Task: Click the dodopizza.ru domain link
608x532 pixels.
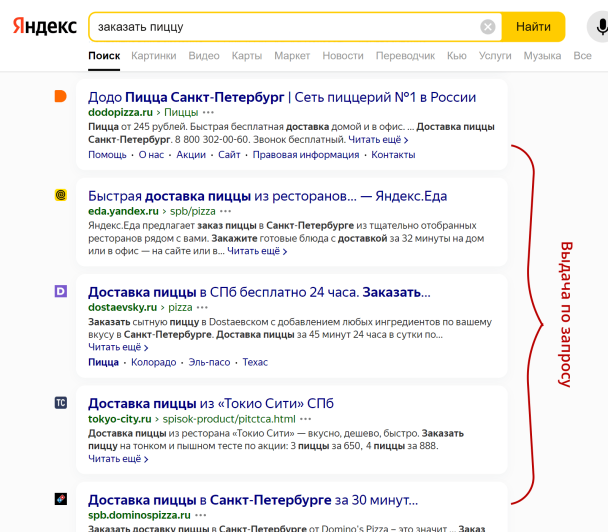Action: [x=120, y=112]
